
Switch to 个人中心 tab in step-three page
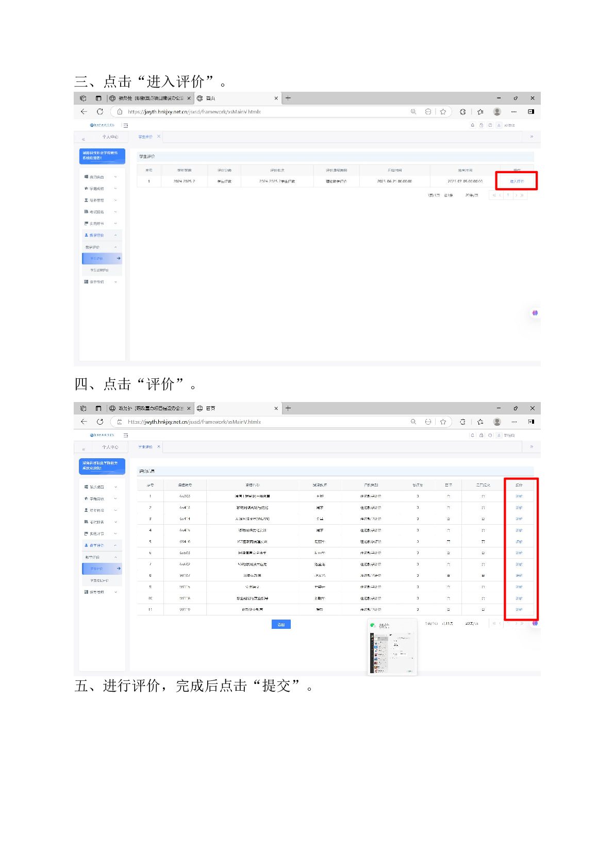110,137
